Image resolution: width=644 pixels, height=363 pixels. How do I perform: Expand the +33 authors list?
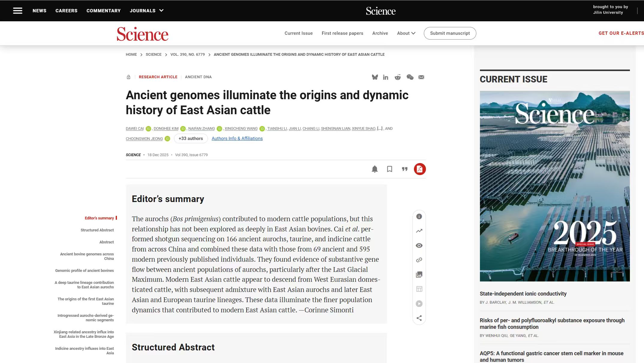point(191,138)
